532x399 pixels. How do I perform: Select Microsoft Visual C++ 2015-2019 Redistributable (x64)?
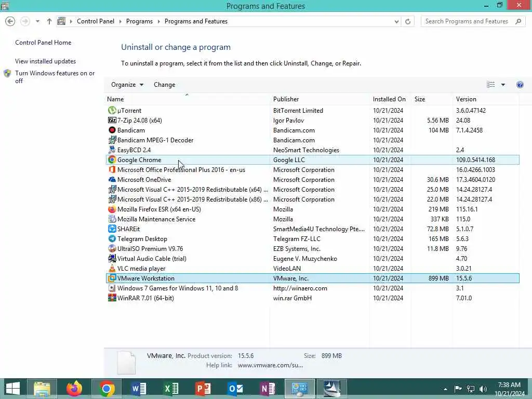pos(192,189)
